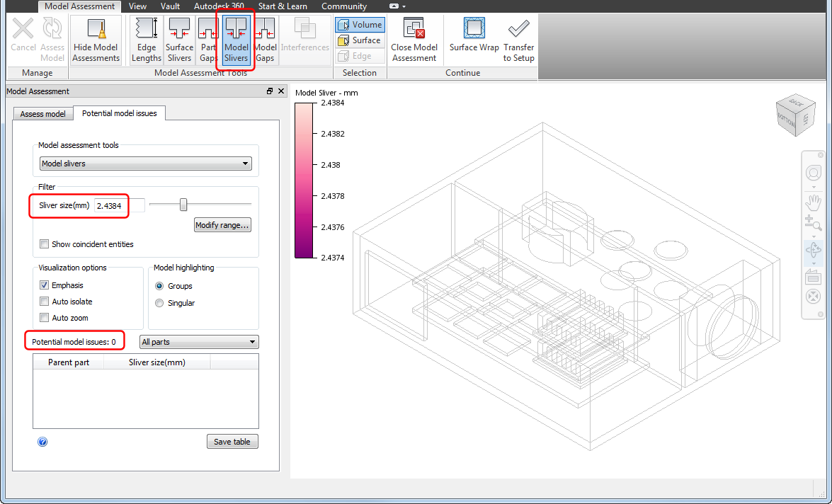
Task: Click the circled X navigation bar icon
Action: point(814,297)
